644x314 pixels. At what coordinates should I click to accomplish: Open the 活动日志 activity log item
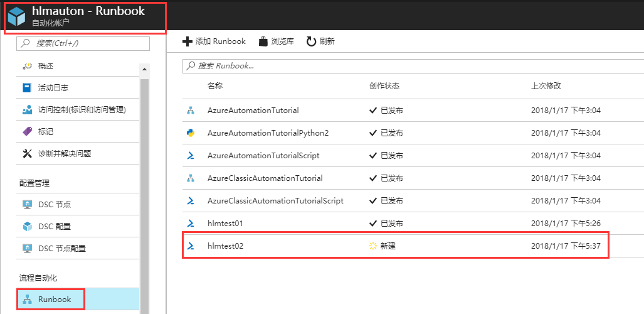click(78, 88)
